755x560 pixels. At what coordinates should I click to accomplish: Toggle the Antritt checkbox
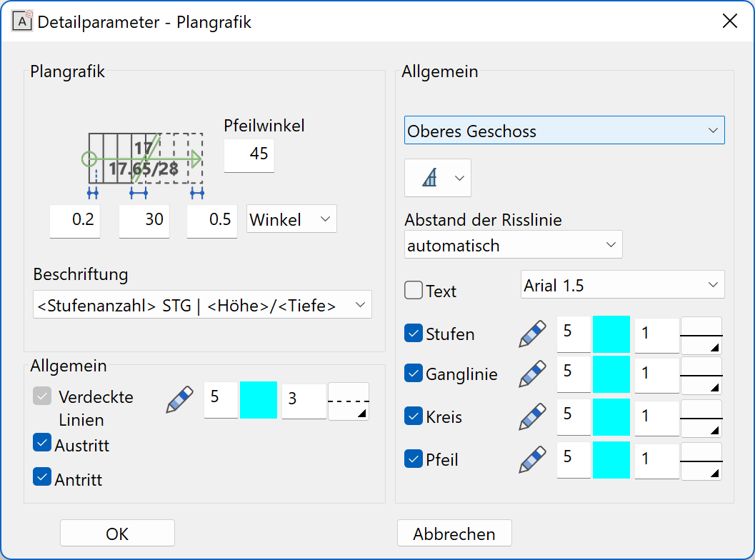42,476
